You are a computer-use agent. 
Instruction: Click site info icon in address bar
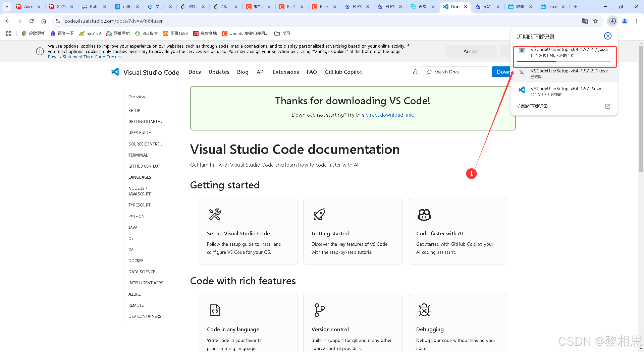point(58,21)
